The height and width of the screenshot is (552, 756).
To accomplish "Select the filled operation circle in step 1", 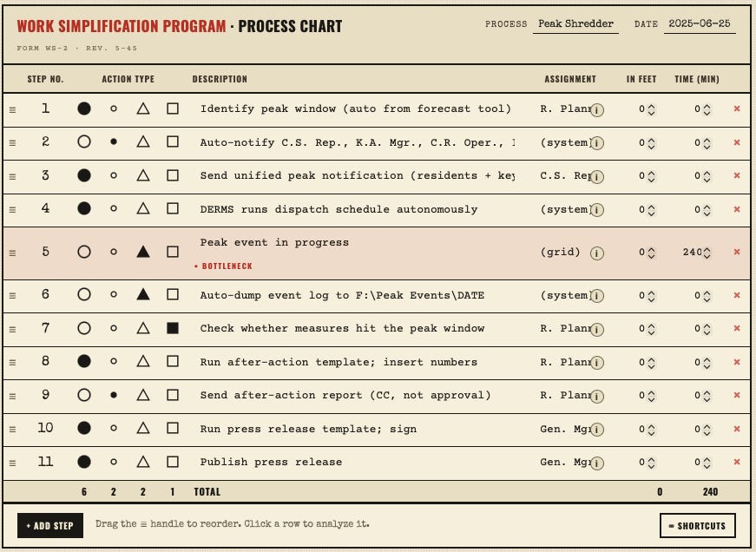I will (84, 108).
